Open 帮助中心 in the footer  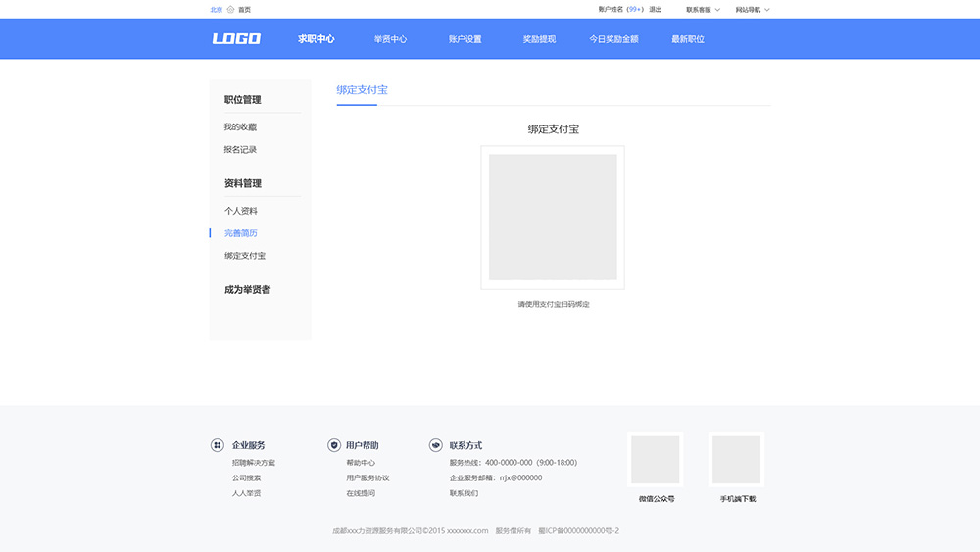361,463
